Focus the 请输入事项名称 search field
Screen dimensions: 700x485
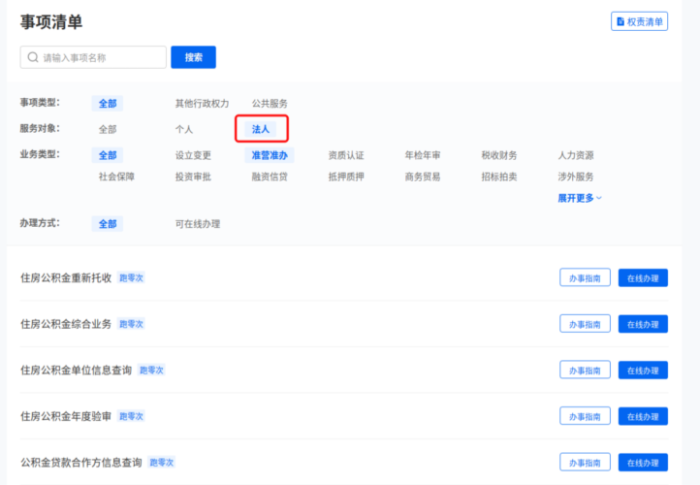(93, 57)
